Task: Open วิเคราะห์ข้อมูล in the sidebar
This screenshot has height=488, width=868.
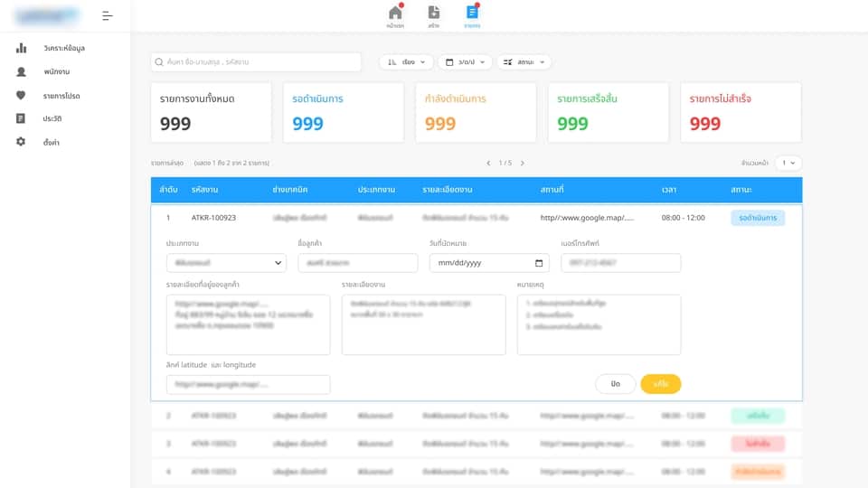Action: (x=64, y=48)
